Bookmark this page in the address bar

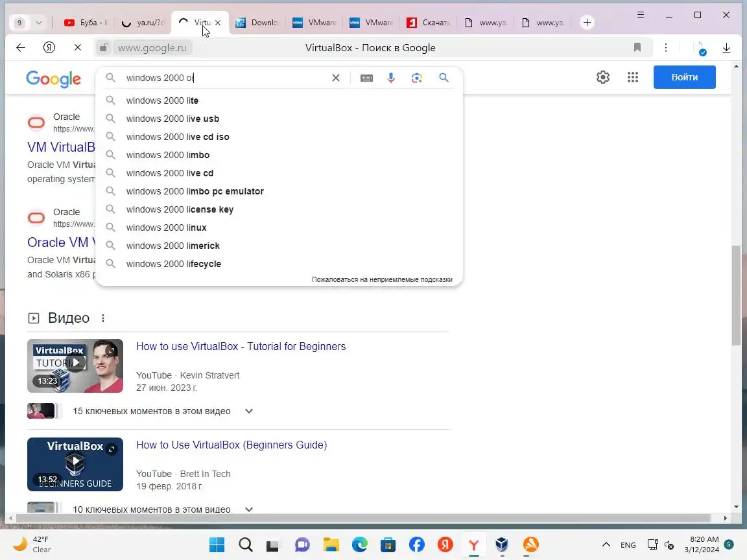pos(637,47)
